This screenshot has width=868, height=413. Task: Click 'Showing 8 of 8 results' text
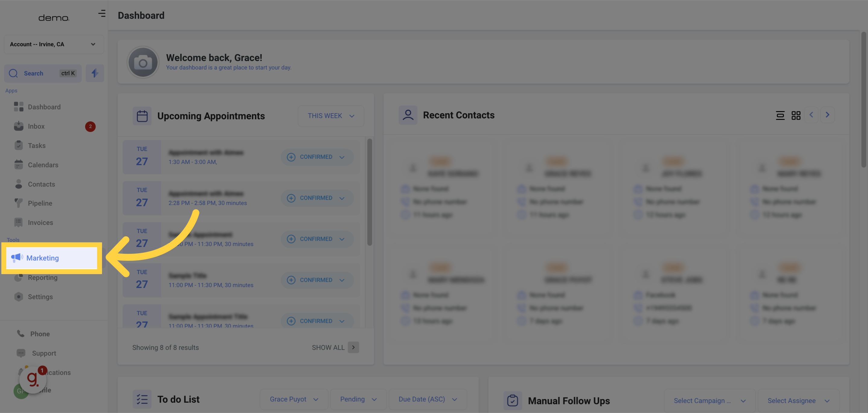point(165,347)
